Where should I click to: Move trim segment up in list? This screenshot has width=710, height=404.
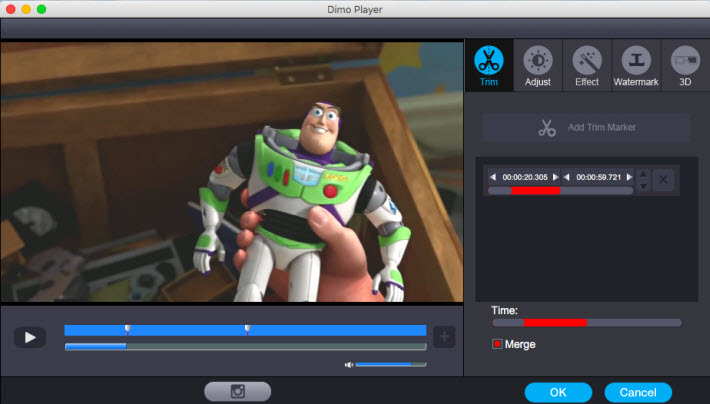coord(643,173)
